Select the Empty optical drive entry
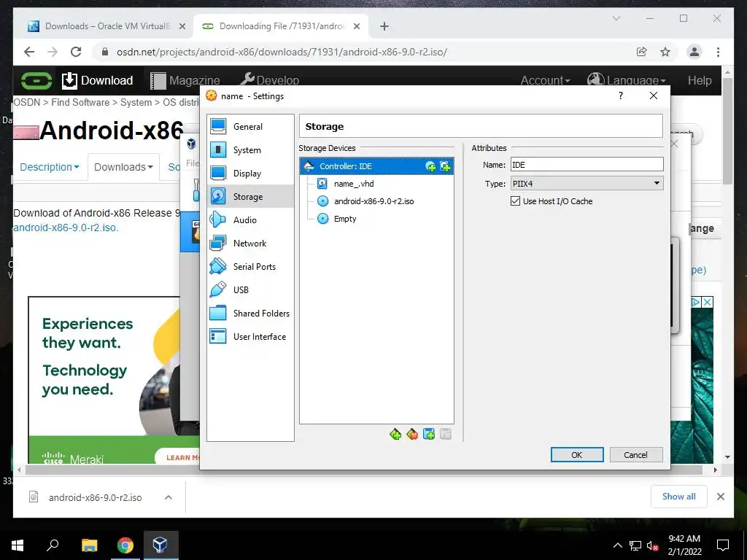Viewport: 747px width, 560px height. [x=345, y=219]
